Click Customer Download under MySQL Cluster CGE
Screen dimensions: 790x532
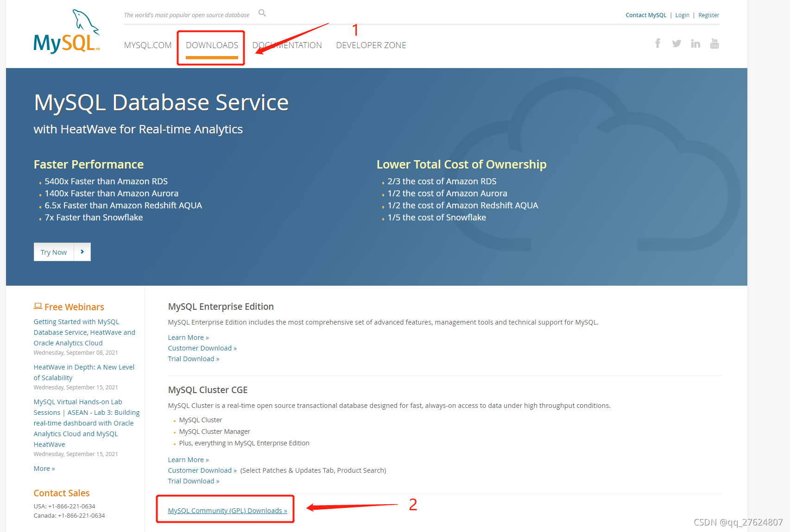pos(202,470)
